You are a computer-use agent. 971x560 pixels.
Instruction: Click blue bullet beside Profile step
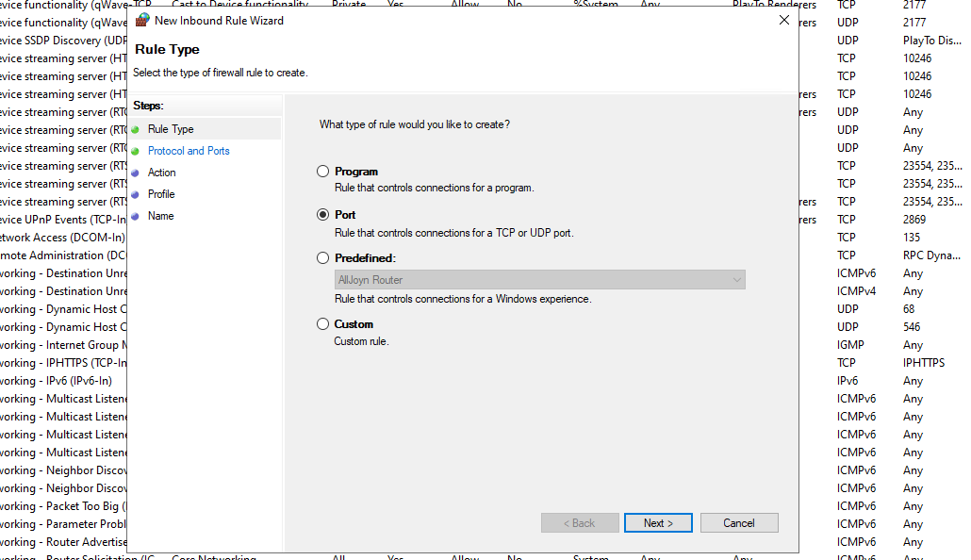pos(135,194)
